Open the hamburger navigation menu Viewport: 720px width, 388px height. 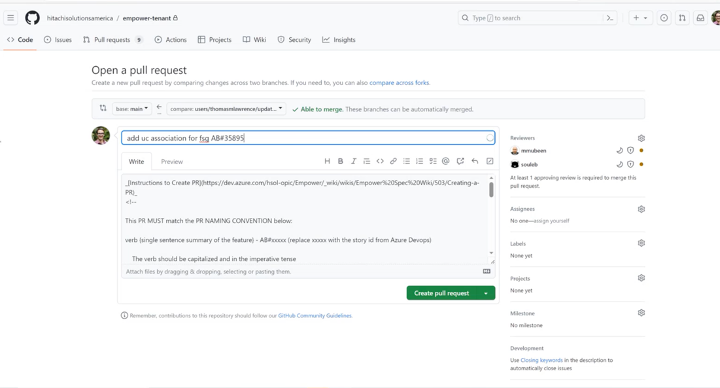point(11,18)
